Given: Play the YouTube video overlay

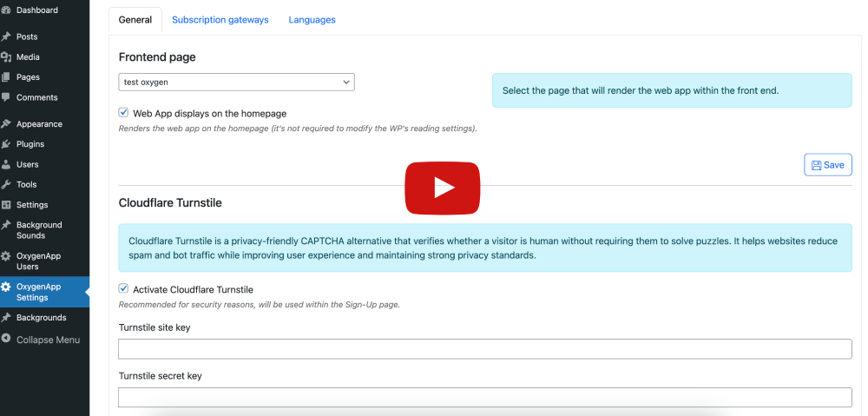Looking at the screenshot, I should 442,188.
